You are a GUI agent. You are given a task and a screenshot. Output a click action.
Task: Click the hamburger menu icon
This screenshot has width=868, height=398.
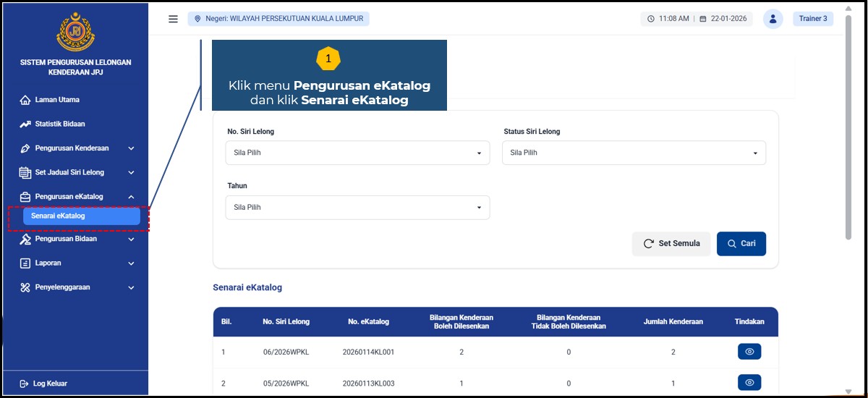click(173, 19)
